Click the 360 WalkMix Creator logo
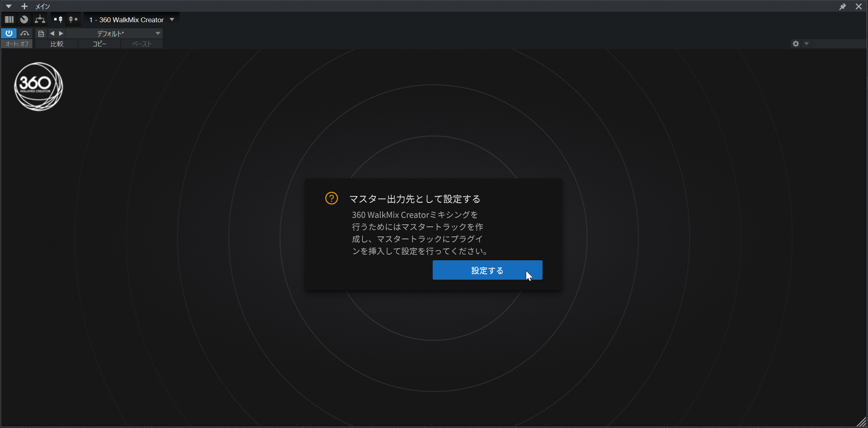This screenshot has width=868, height=428. pos(38,86)
